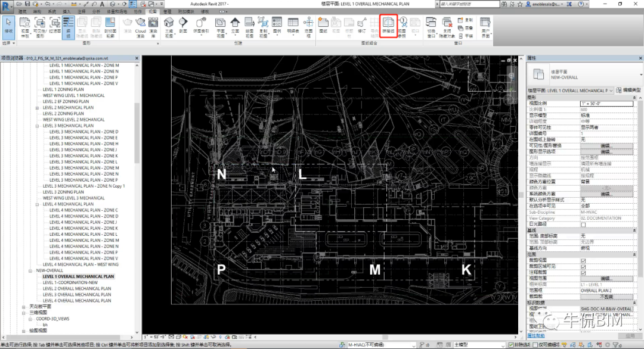Expand the LEVEL 2 MECHANICAL PLAN tree node
644x349 pixels.
[x=37, y=108]
